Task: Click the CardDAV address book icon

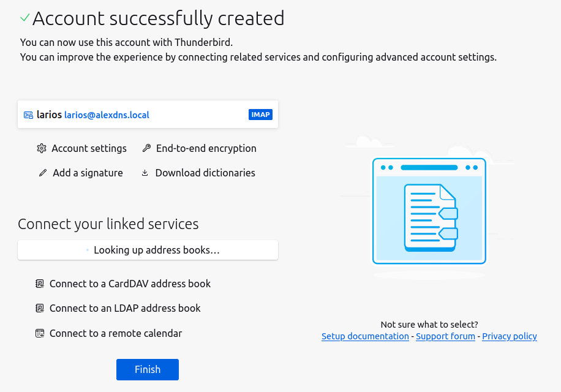Action: 40,284
